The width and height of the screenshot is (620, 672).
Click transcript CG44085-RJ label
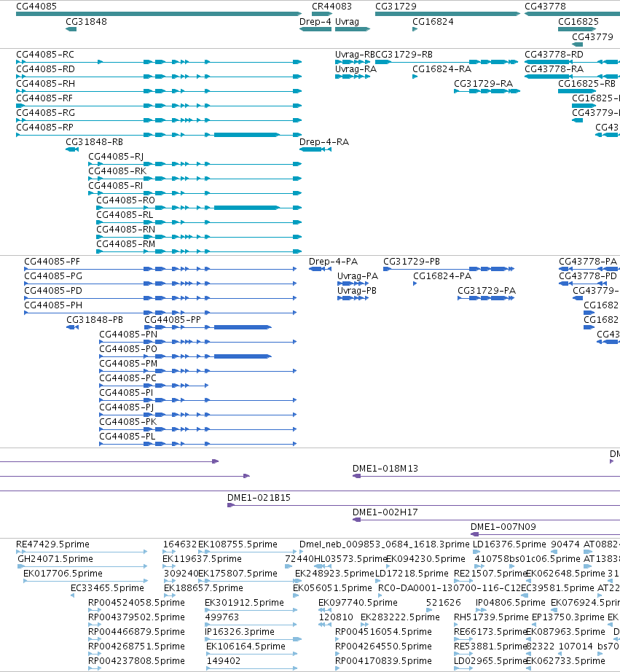116,157
